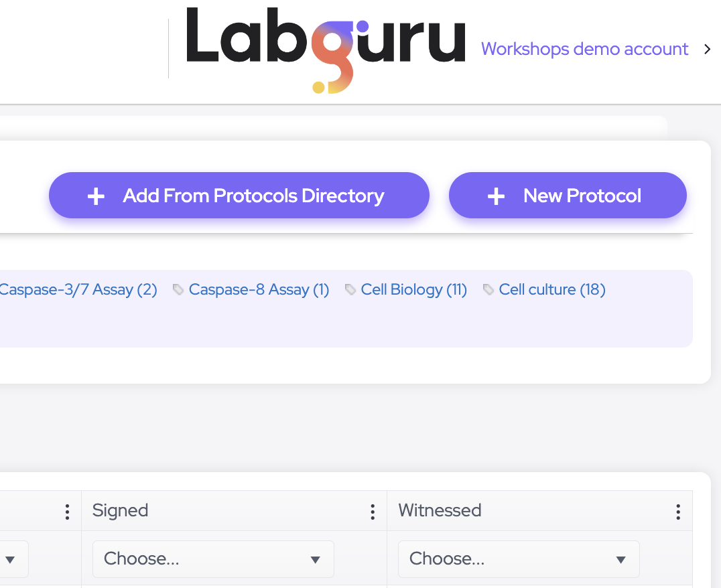Viewport: 721px width, 588px height.
Task: Click Add From Protocols Directory button
Action: (239, 196)
